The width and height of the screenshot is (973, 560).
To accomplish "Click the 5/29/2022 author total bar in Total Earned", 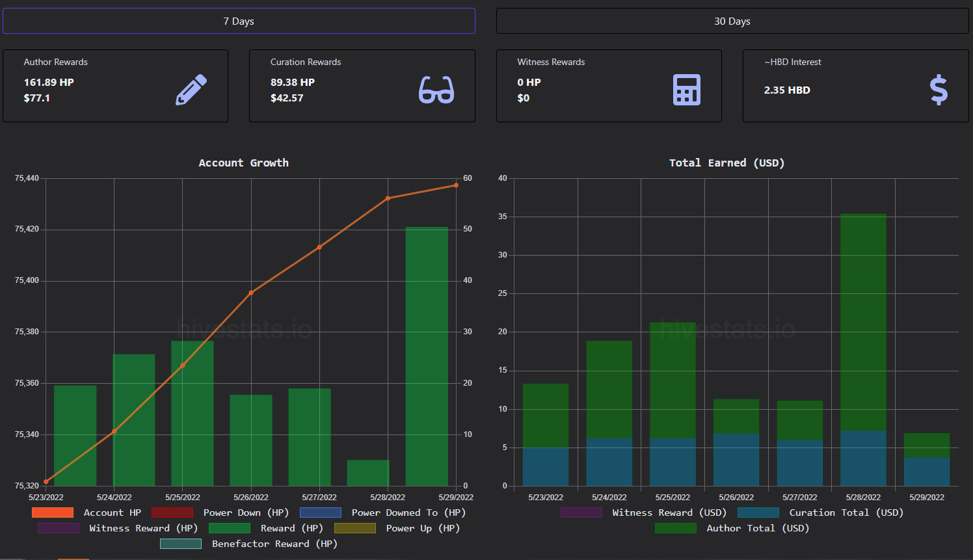I will tap(927, 446).
